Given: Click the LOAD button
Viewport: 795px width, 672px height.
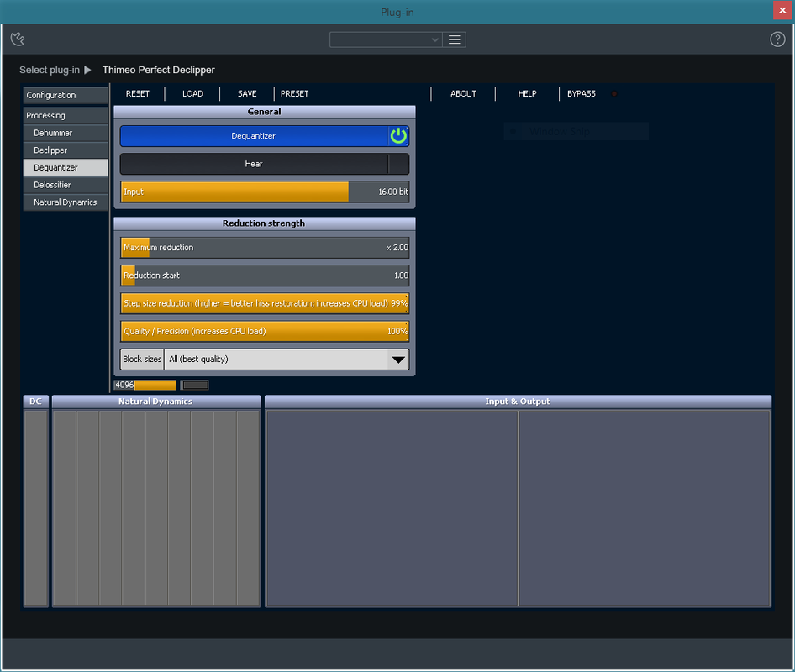Looking at the screenshot, I should 192,94.
